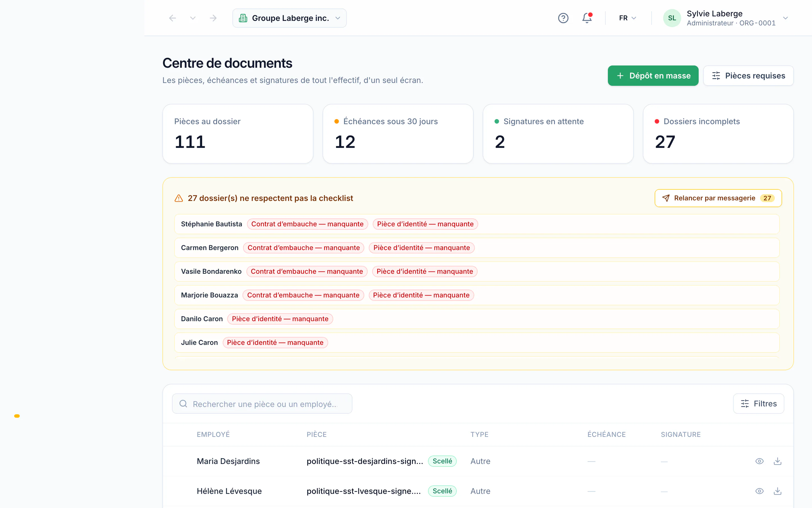Click the Scellé badge in Maria Desjardins row
812x508 pixels.
point(442,461)
